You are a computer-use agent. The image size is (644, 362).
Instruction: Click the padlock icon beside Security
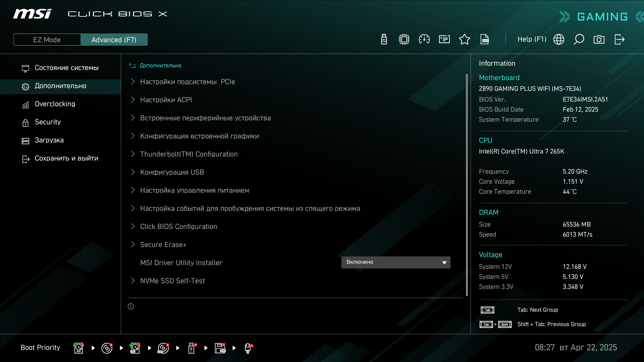click(x=25, y=123)
